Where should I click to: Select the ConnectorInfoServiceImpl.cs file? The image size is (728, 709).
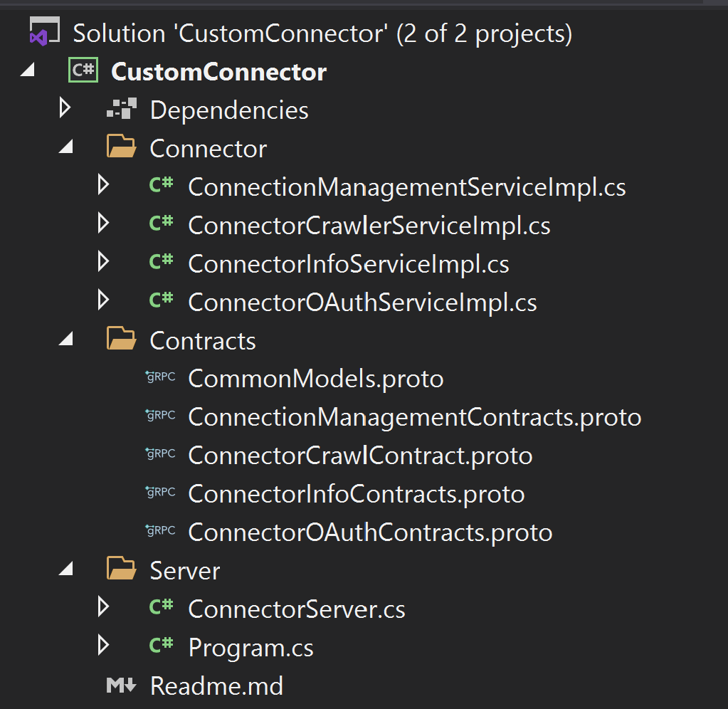348,263
